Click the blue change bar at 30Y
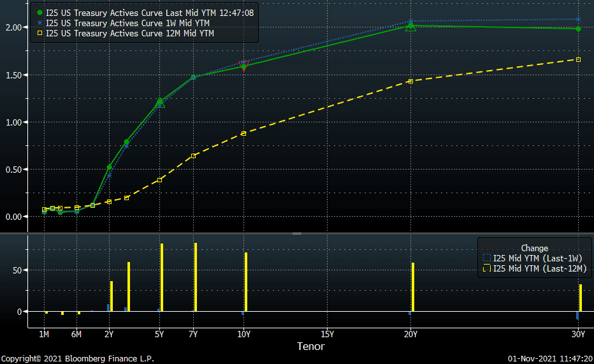The height and width of the screenshot is (364, 594). 577,316
